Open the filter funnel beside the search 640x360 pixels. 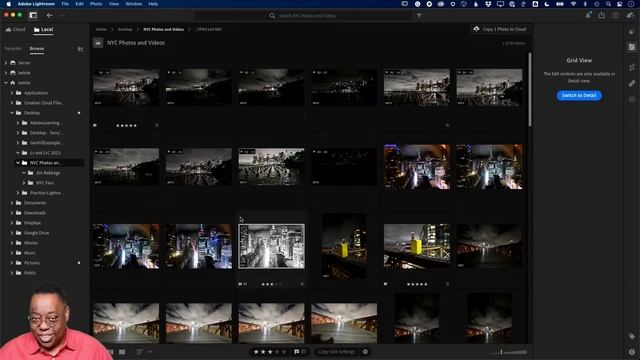click(x=419, y=16)
